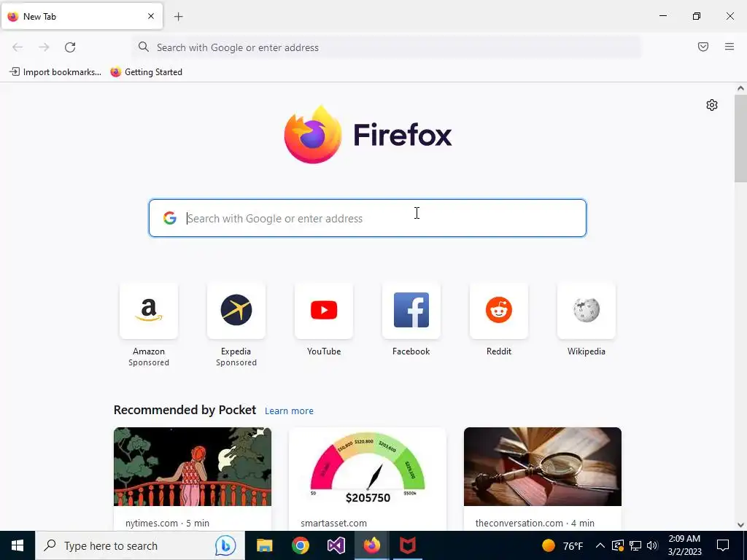Open theconversation.com magnifying glass story
The image size is (747, 560).
coord(543,467)
